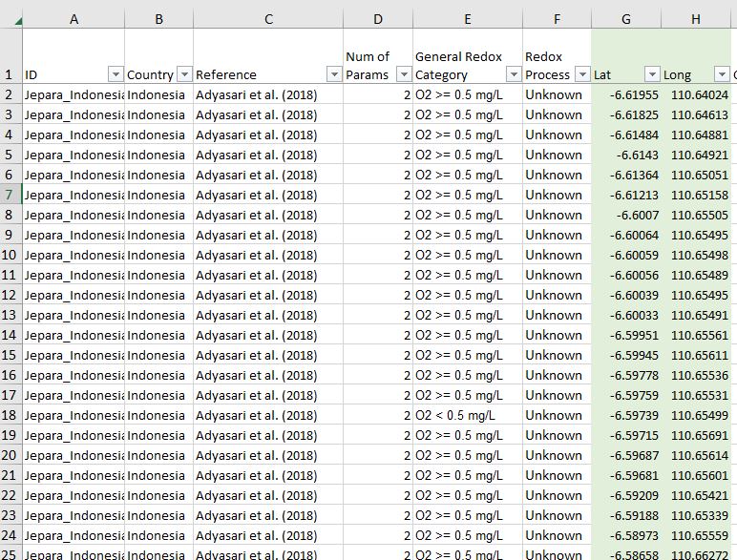The image size is (737, 560).
Task: Click latitude cell -6.60064
Action: (x=626, y=235)
